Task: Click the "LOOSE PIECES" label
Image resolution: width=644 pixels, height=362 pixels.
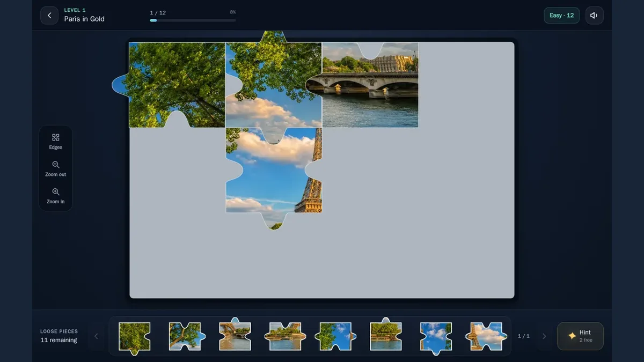Action: coord(59,331)
